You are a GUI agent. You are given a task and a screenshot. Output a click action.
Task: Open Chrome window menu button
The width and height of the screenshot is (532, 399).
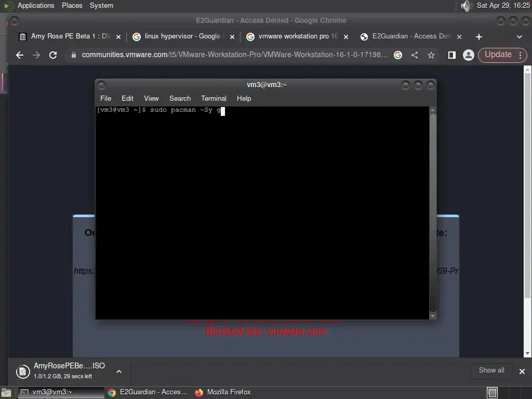pyautogui.click(x=14, y=21)
